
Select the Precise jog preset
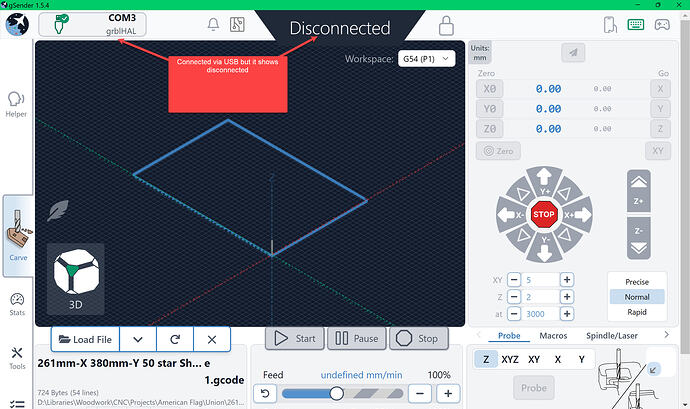click(x=636, y=282)
